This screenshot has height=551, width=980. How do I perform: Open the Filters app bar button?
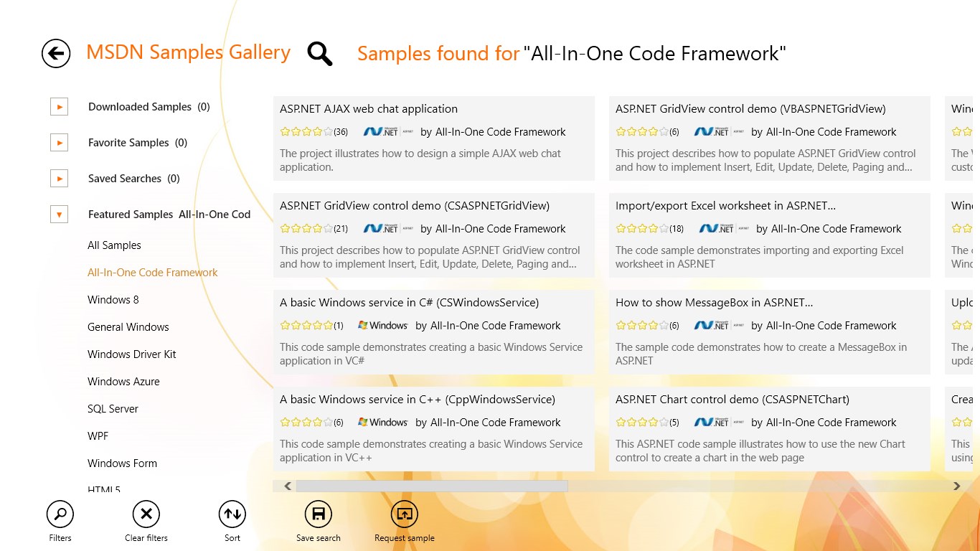click(60, 514)
